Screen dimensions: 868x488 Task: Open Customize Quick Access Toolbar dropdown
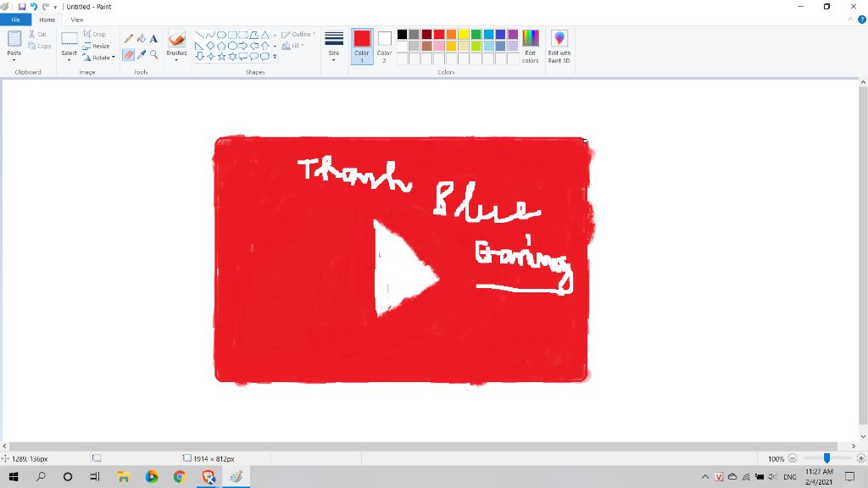55,7
